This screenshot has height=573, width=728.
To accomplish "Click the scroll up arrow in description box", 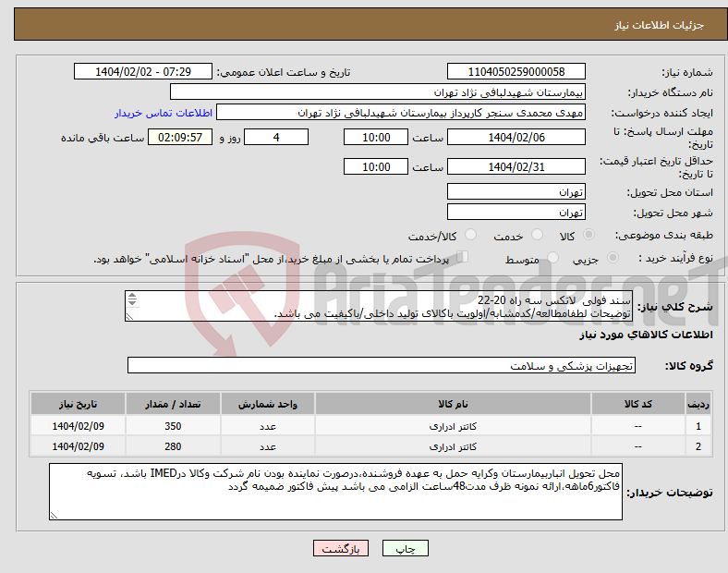I will coord(132,296).
